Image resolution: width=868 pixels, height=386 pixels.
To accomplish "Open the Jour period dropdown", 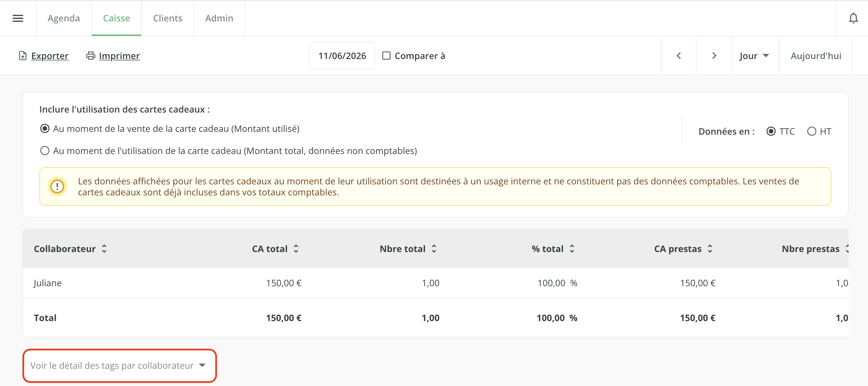I will pyautogui.click(x=755, y=56).
